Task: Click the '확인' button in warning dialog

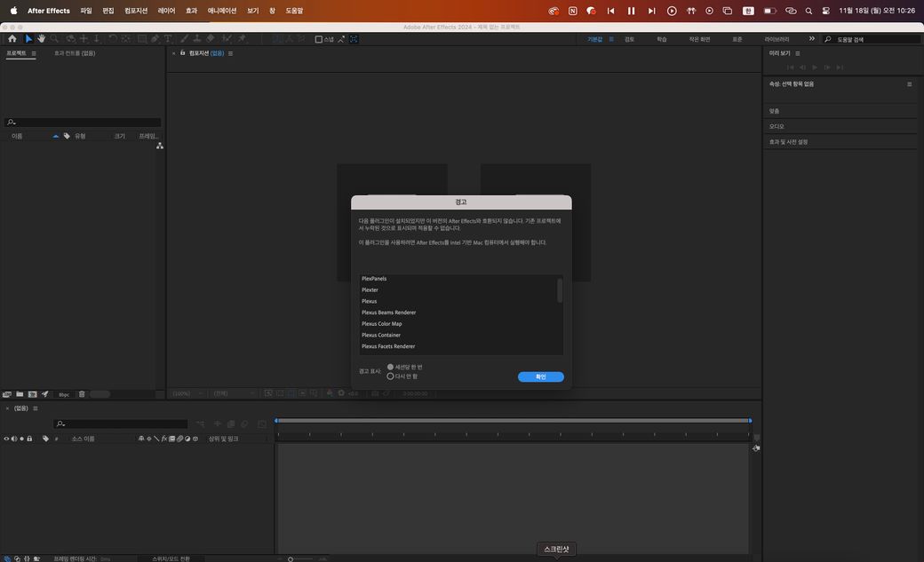Action: click(540, 376)
